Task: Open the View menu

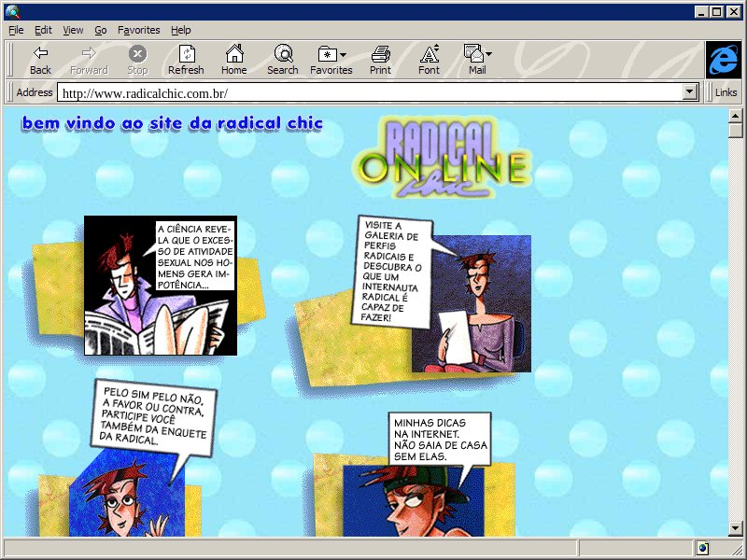Action: pos(73,30)
